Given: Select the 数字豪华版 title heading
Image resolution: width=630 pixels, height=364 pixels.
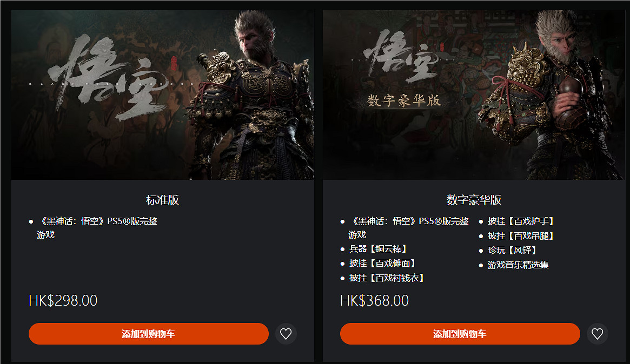Looking at the screenshot, I should [x=474, y=199].
